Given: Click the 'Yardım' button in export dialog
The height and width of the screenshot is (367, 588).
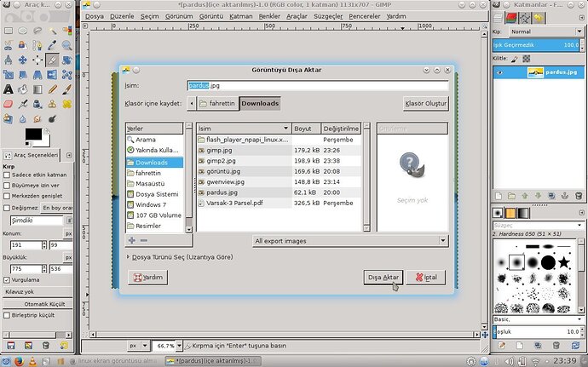Looking at the screenshot, I should [148, 278].
